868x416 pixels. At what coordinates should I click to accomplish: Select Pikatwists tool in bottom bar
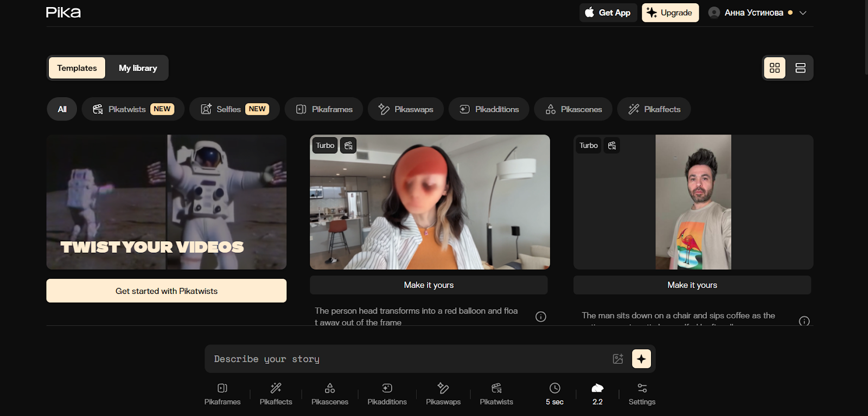click(x=496, y=394)
